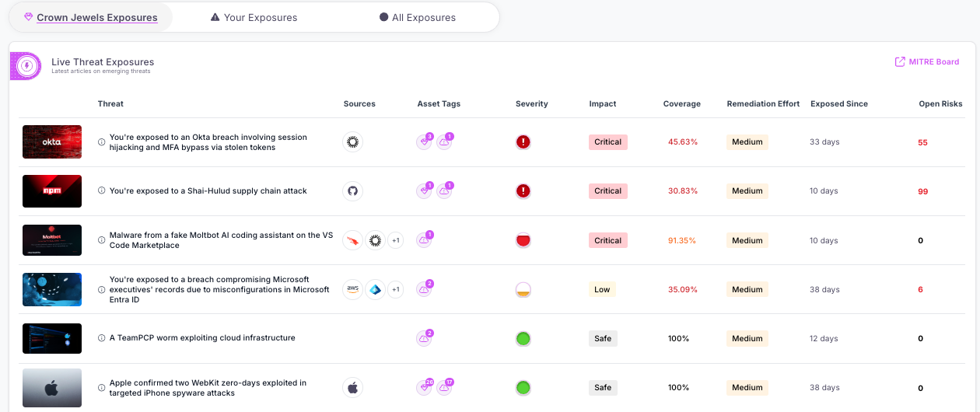The width and height of the screenshot is (980, 412).
Task: Click the info icon beside TeamPCP worm threat
Action: [101, 338]
